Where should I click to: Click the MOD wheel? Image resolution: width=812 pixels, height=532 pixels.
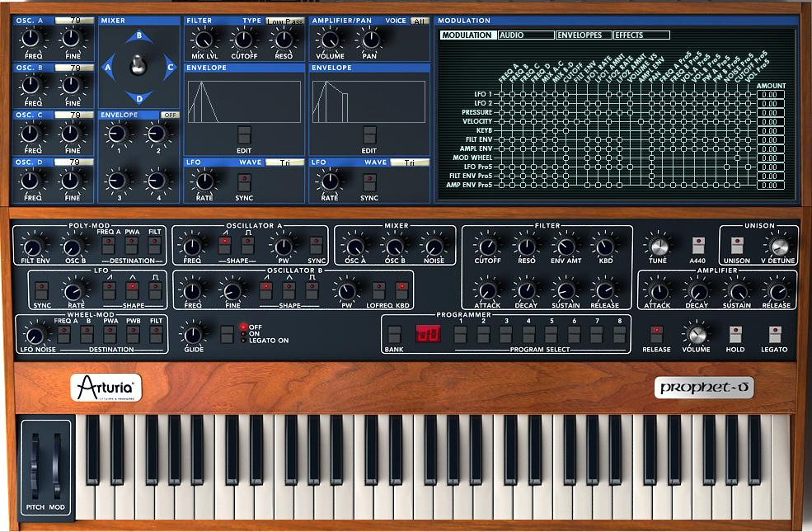coord(57,466)
